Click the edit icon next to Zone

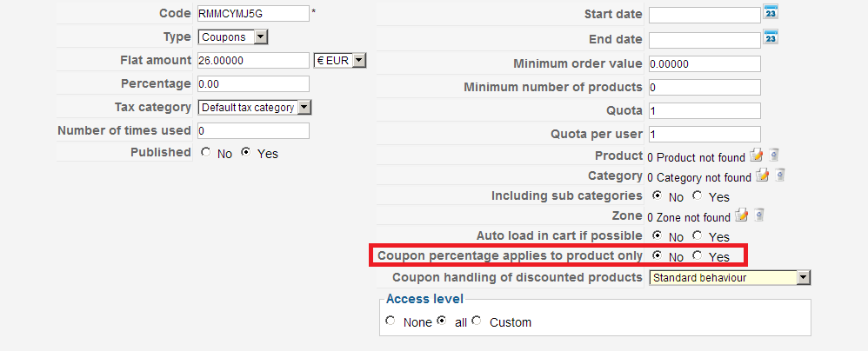pos(742,215)
